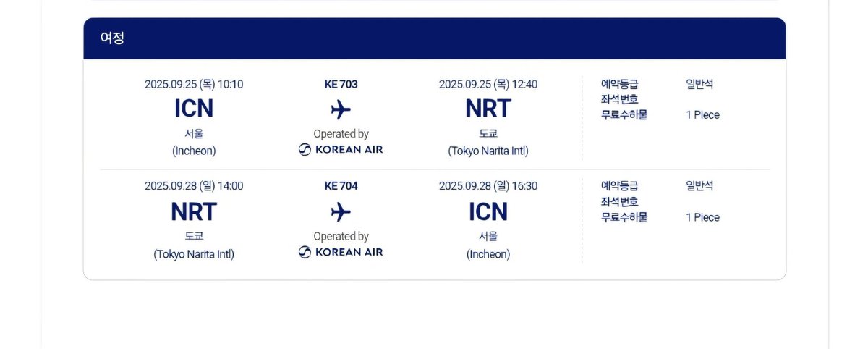Click ICN arrival code in the return segment
The height and width of the screenshot is (349, 868).
click(x=488, y=212)
